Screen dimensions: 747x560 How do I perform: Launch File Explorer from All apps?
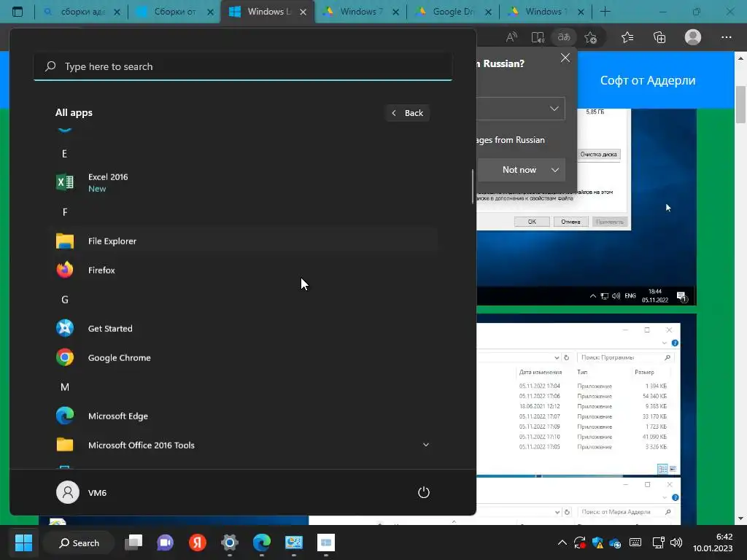point(242,241)
